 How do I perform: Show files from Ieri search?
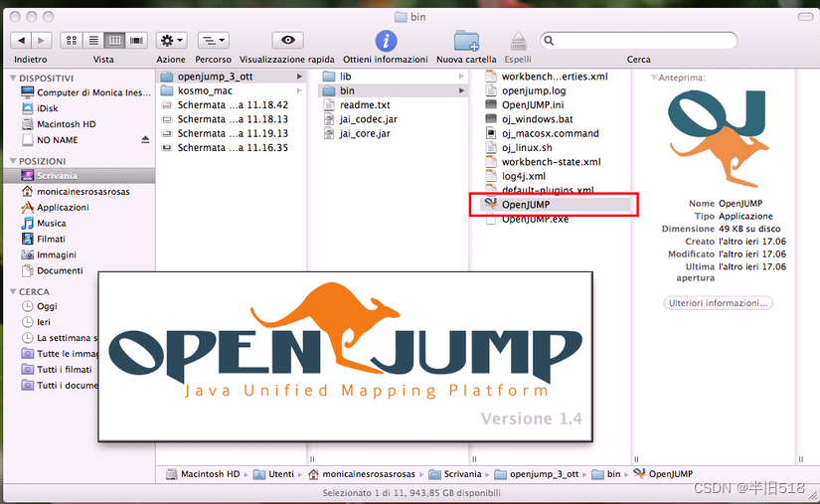click(x=36, y=322)
